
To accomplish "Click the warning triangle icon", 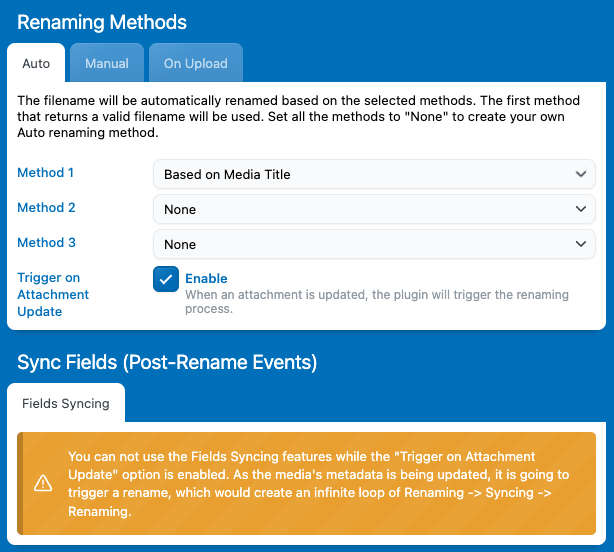I will click(x=43, y=483).
